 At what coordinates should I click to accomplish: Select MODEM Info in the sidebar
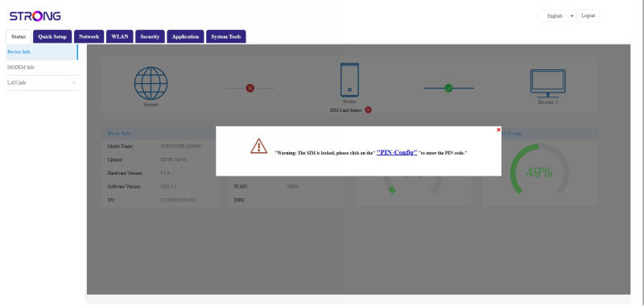(x=42, y=68)
